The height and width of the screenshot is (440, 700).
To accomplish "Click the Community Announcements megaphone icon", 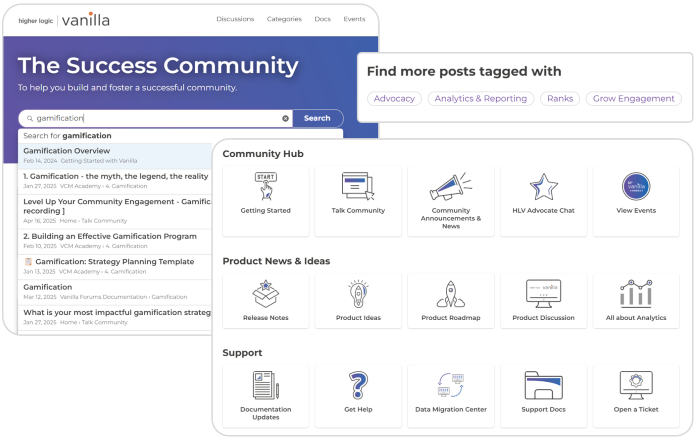I will (x=450, y=187).
